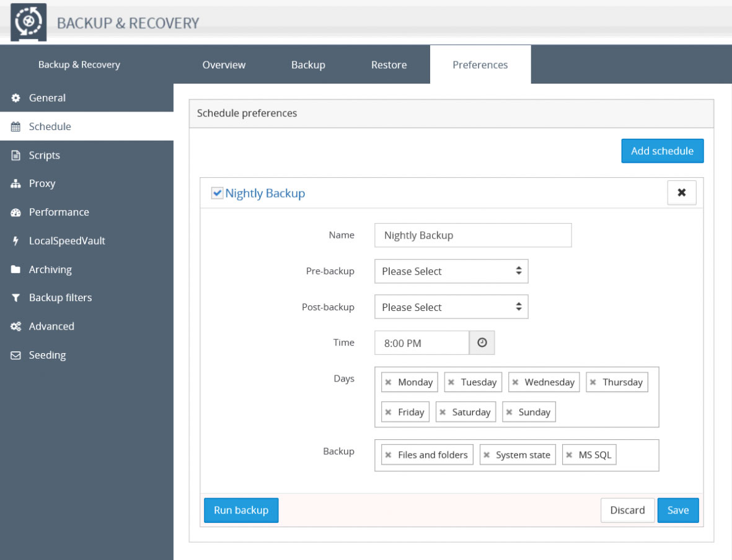This screenshot has width=732, height=560.
Task: Click the Scripts document icon
Action: coord(17,155)
